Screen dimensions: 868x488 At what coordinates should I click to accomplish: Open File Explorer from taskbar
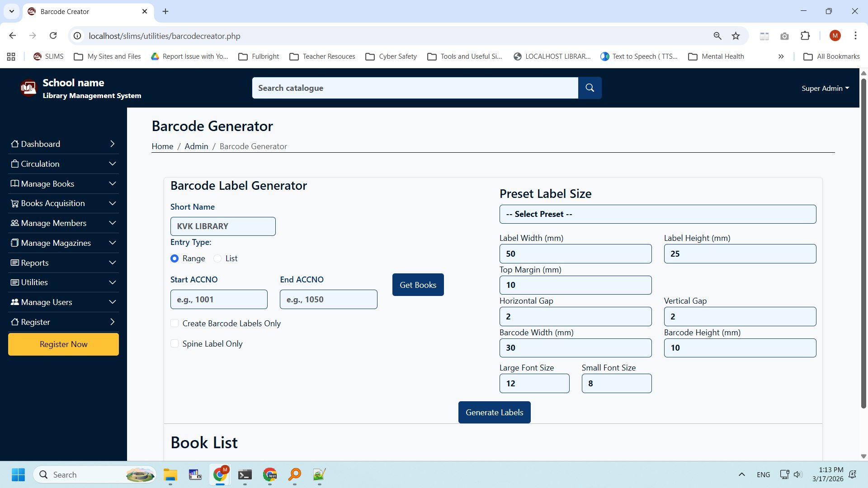pos(170,474)
